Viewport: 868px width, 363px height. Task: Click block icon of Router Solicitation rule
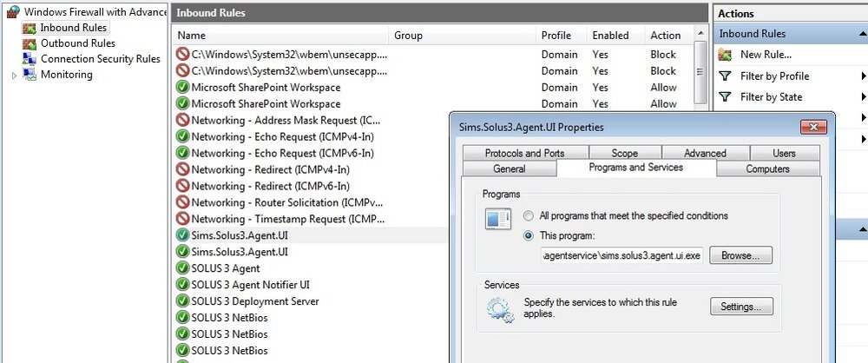pos(182,202)
